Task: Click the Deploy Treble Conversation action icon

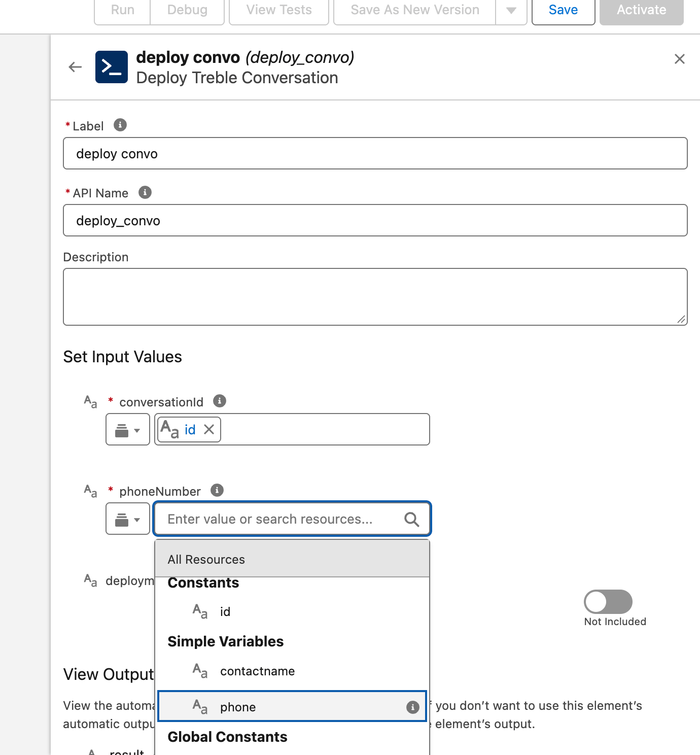Action: coord(112,67)
